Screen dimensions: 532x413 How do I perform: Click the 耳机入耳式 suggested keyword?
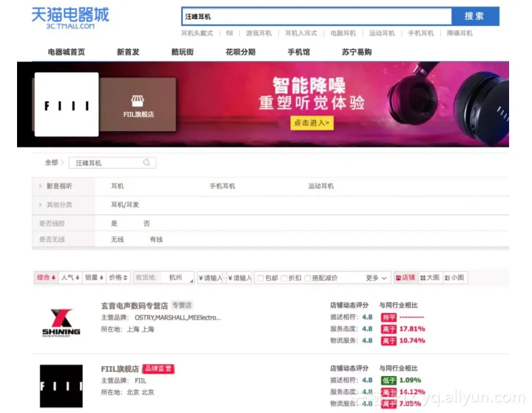tap(301, 33)
